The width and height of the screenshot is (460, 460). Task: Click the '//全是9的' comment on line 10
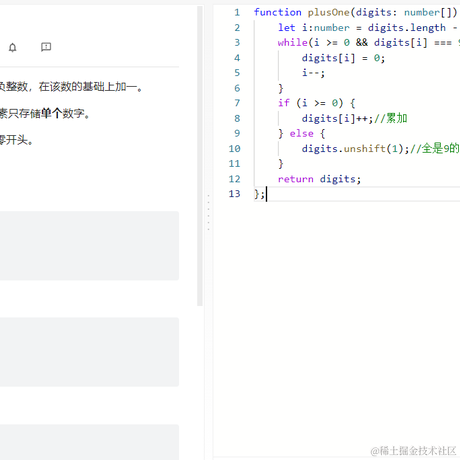[435, 148]
